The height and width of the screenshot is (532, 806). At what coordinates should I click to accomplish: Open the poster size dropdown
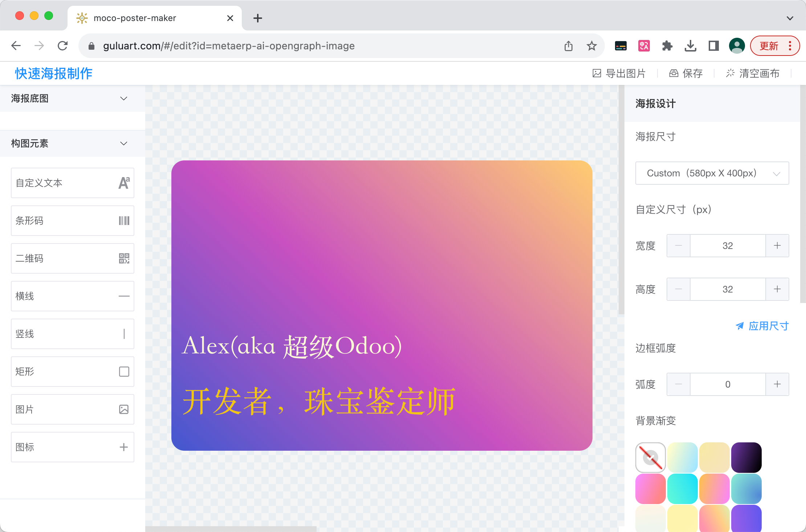click(712, 173)
